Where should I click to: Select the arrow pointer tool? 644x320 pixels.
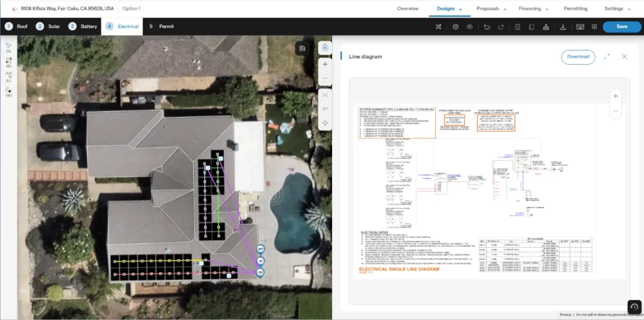[9, 46]
